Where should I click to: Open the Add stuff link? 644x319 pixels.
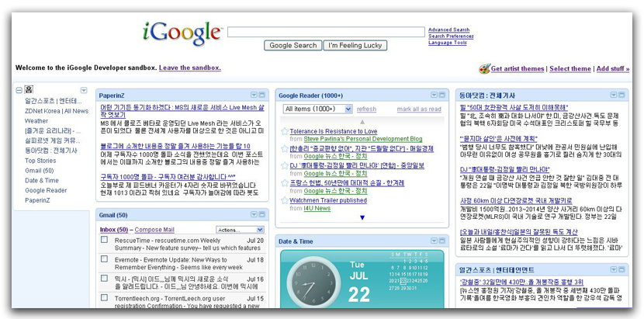pyautogui.click(x=613, y=68)
